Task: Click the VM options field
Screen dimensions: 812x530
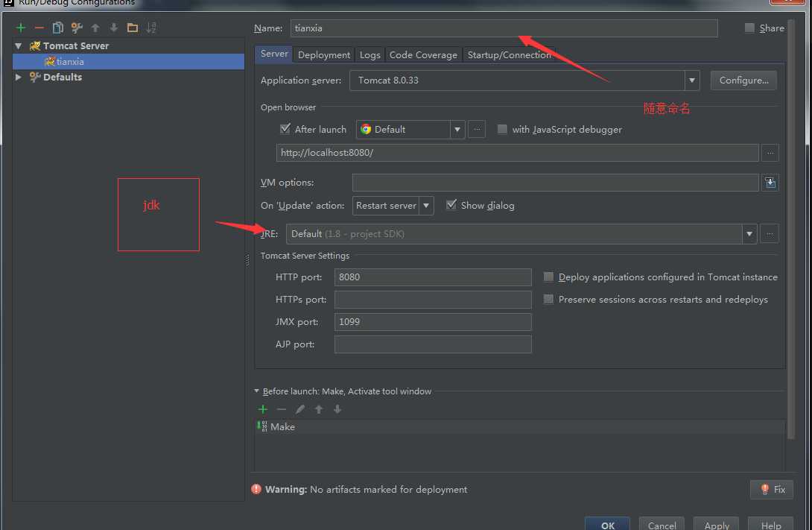Action: point(556,183)
